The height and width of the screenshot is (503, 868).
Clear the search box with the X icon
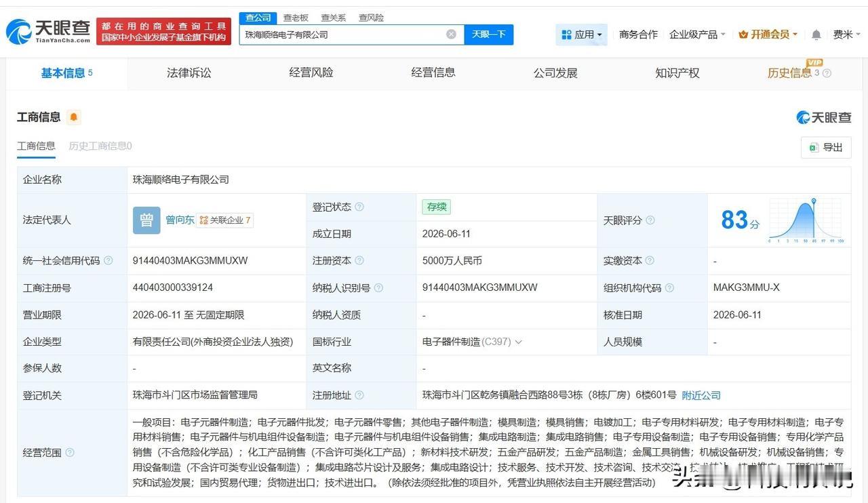[451, 34]
